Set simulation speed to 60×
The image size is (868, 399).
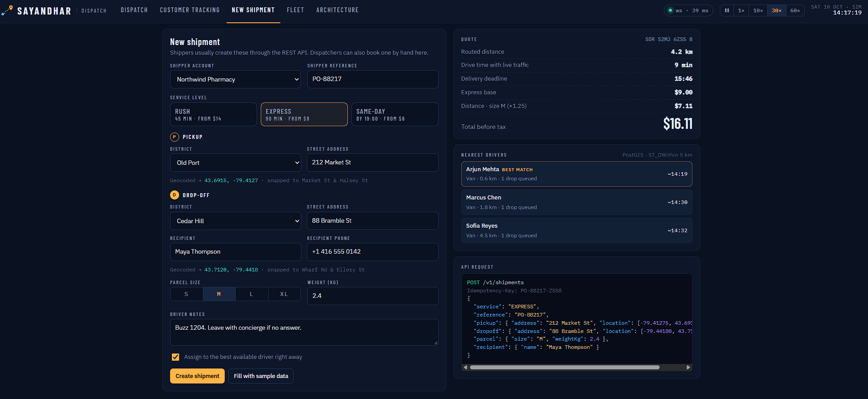click(795, 10)
